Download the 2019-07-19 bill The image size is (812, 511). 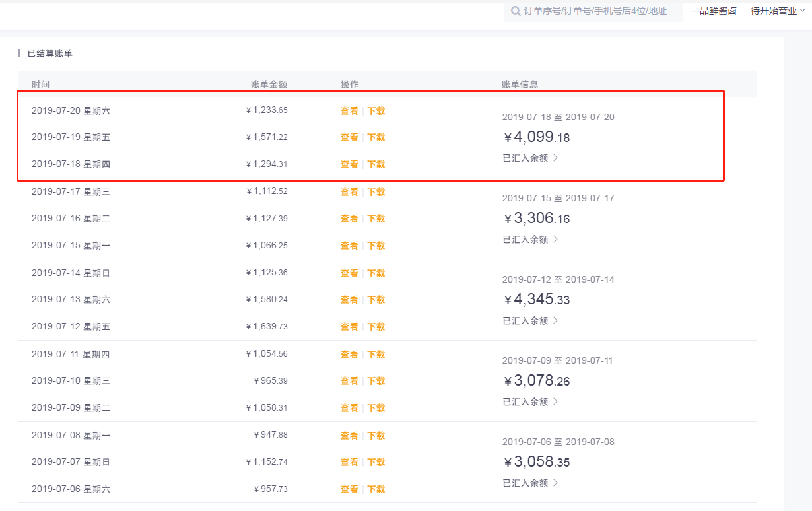376,137
